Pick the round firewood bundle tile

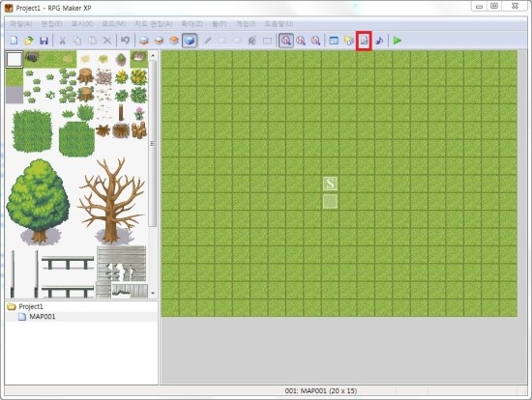[121, 130]
